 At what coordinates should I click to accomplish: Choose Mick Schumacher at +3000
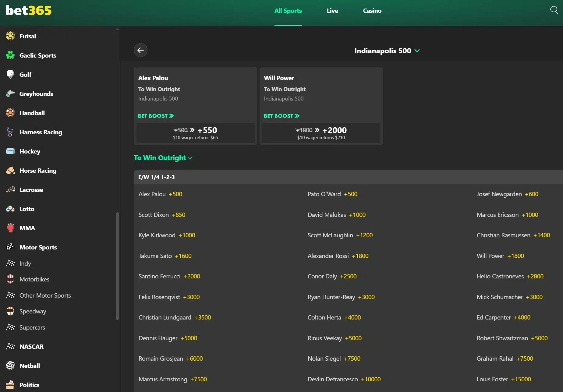[509, 297]
